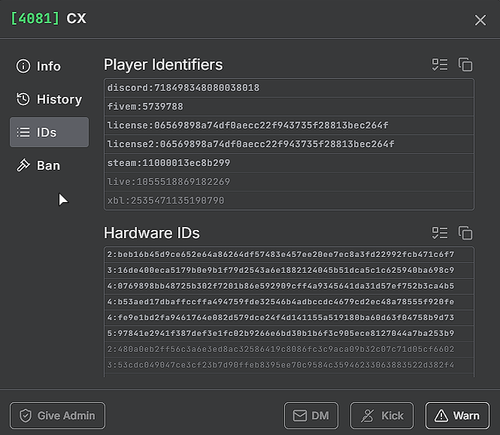
Task: Click the Give Admin button
Action: click(57, 415)
